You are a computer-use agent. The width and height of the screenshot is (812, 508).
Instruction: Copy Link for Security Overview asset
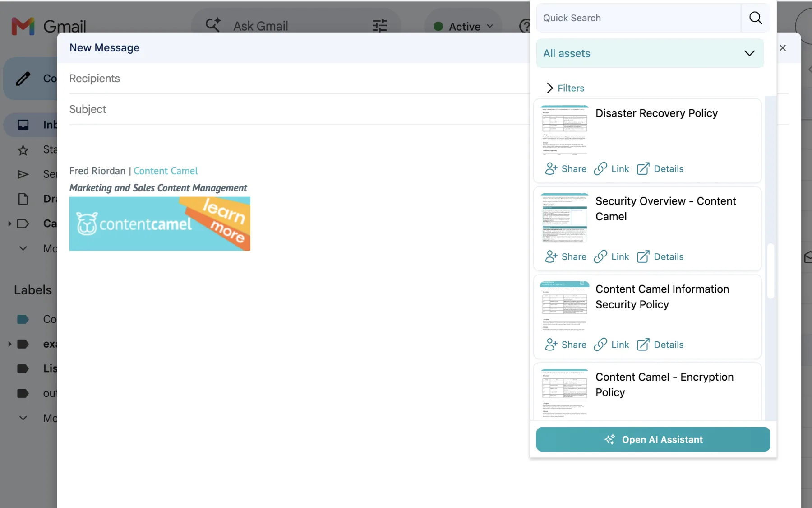[x=611, y=257]
